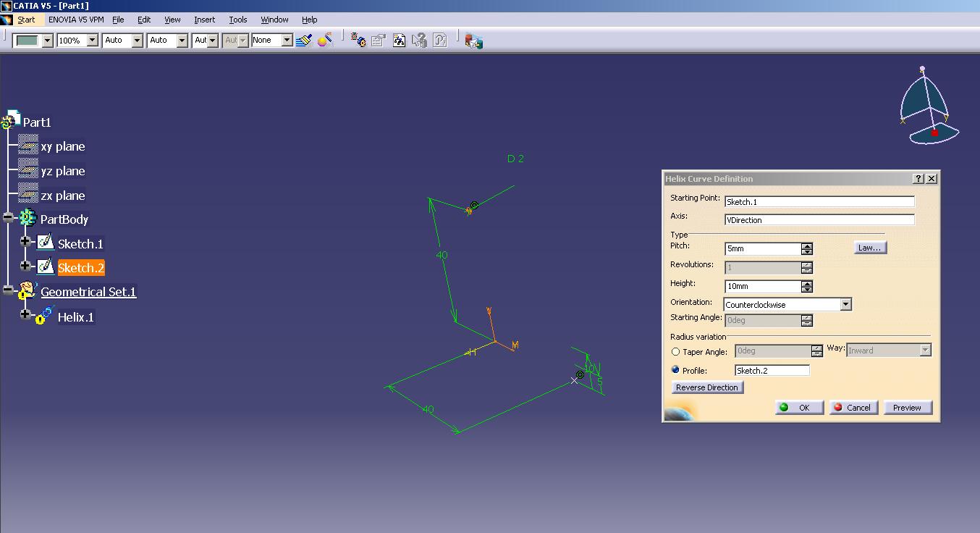Select the Part1 tree label
This screenshot has height=533, width=980.
tap(37, 122)
